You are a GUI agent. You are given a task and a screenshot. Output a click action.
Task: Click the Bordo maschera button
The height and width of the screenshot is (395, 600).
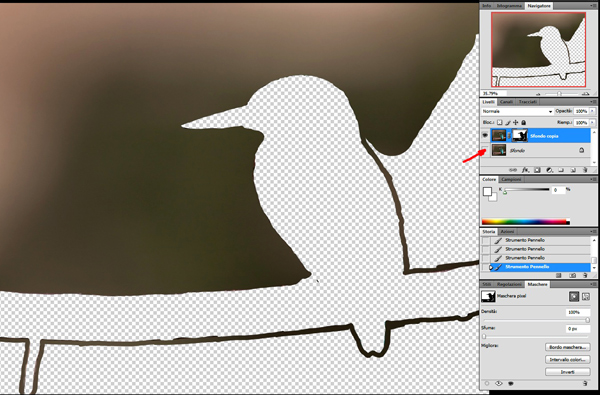[567, 347]
